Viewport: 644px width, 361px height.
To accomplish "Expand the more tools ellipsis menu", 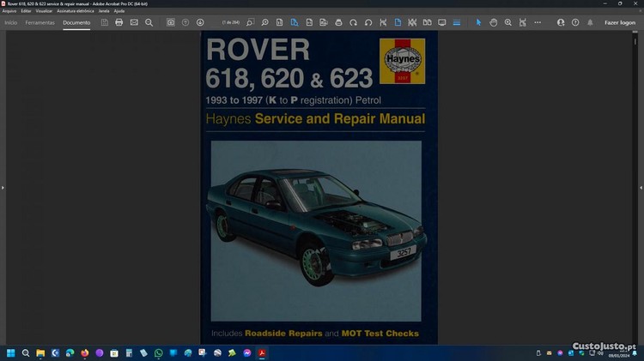I will [538, 22].
